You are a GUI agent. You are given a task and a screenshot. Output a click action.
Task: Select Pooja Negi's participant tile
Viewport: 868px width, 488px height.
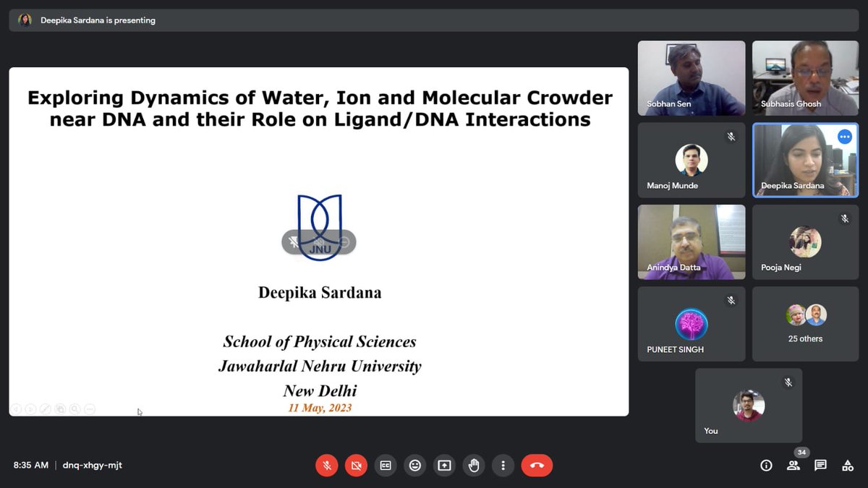(806, 242)
